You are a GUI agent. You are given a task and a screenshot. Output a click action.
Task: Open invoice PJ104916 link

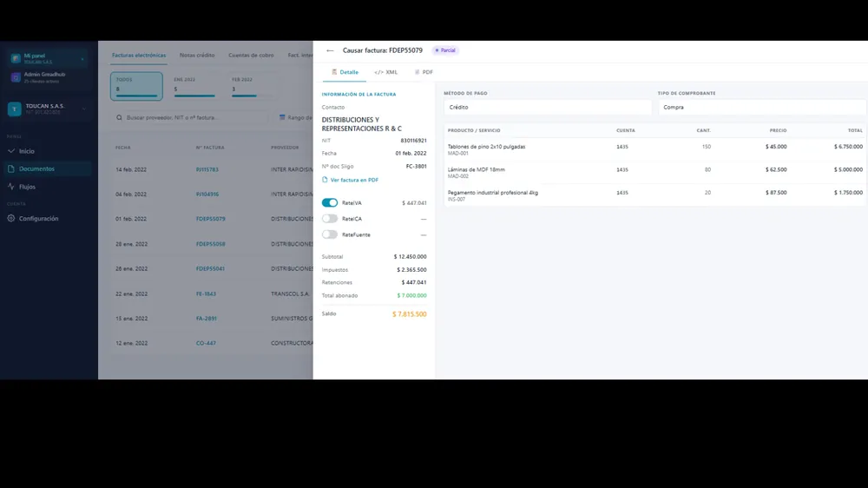coord(207,195)
